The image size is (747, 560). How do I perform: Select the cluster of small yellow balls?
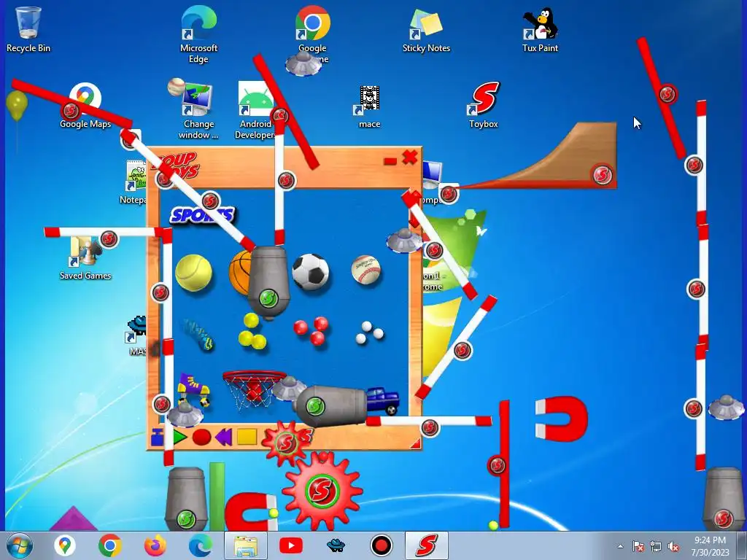point(252,332)
